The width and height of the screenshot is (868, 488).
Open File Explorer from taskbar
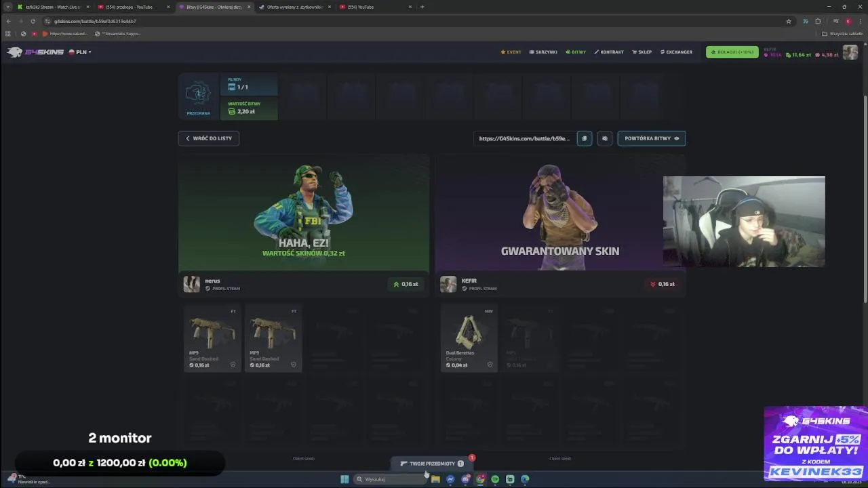pyautogui.click(x=435, y=479)
